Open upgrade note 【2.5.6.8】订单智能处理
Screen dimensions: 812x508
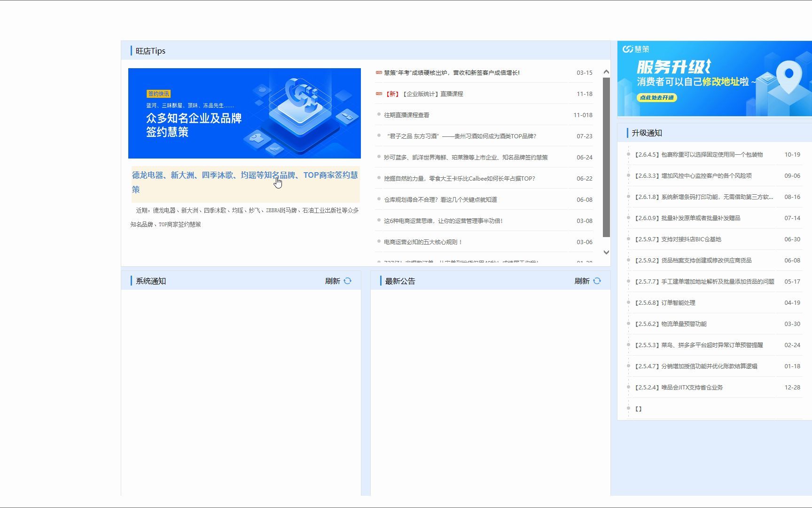(665, 302)
